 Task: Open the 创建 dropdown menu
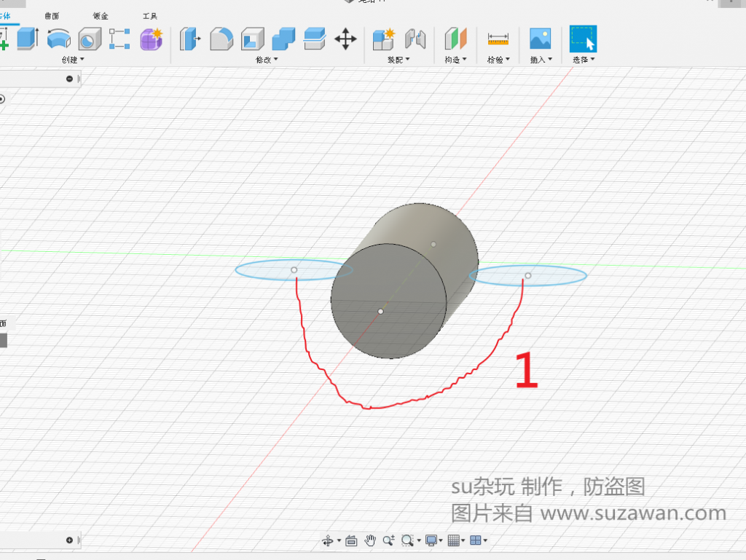point(73,60)
